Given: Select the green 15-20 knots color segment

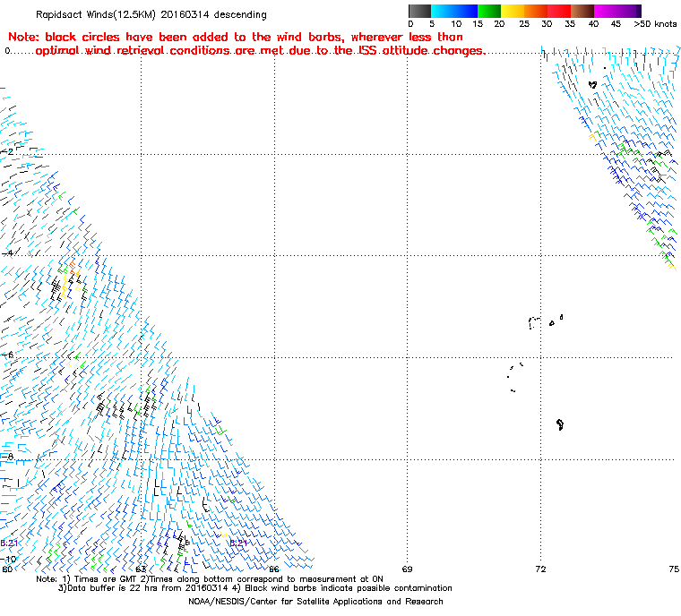Looking at the screenshot, I should point(489,11).
